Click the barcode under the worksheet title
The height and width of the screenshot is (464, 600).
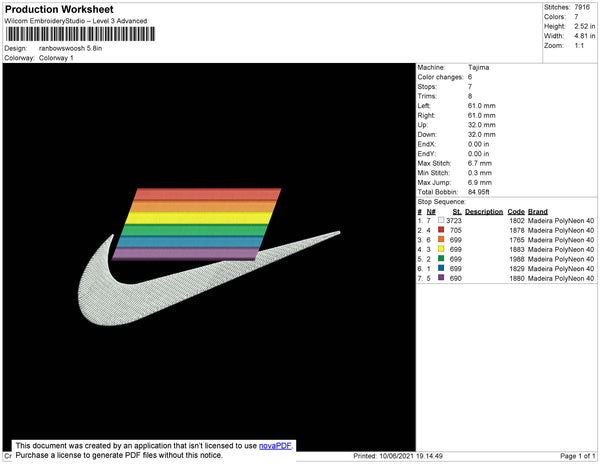(80, 34)
